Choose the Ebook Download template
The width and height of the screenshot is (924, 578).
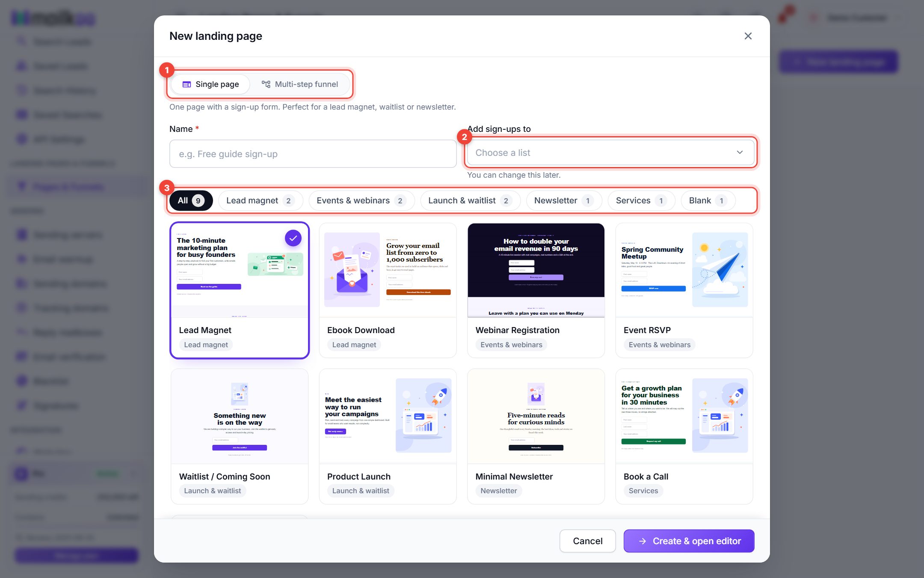coord(388,290)
